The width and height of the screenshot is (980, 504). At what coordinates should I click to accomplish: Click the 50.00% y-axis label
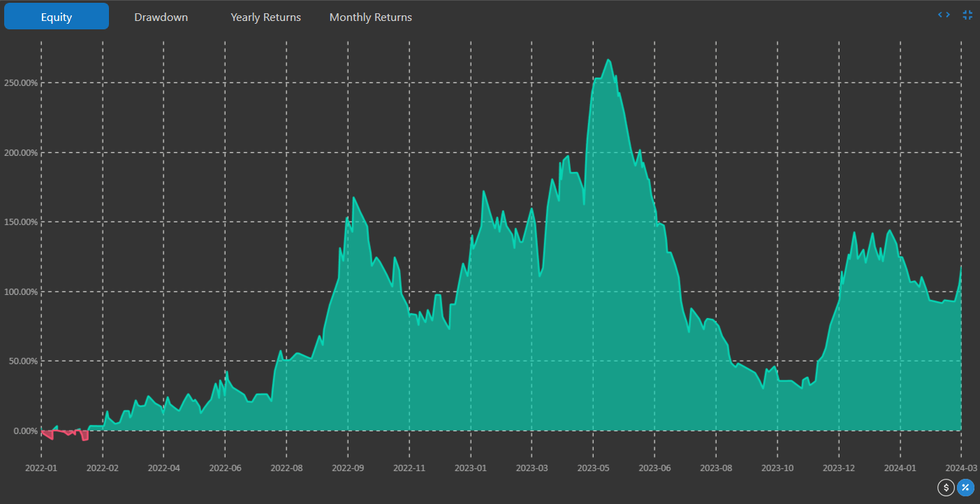pos(22,361)
